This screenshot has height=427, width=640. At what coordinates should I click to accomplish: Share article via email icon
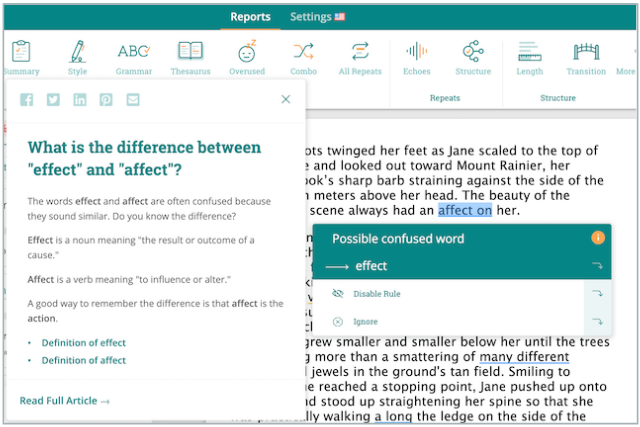(133, 100)
